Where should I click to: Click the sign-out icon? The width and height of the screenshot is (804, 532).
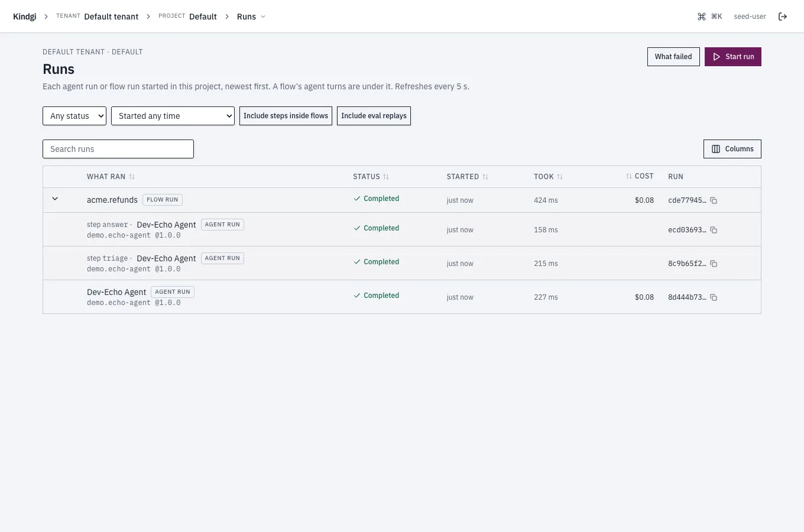[x=783, y=17]
